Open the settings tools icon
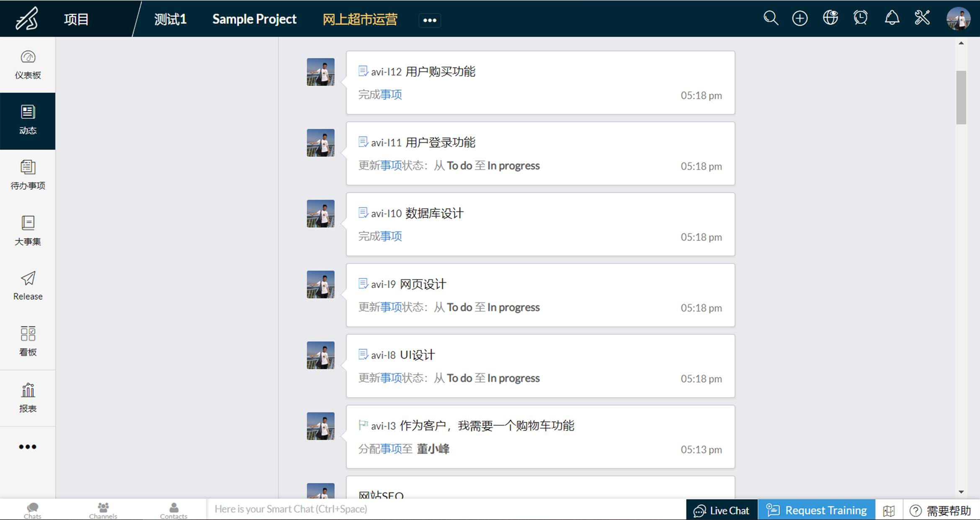This screenshot has width=980, height=520. [922, 18]
